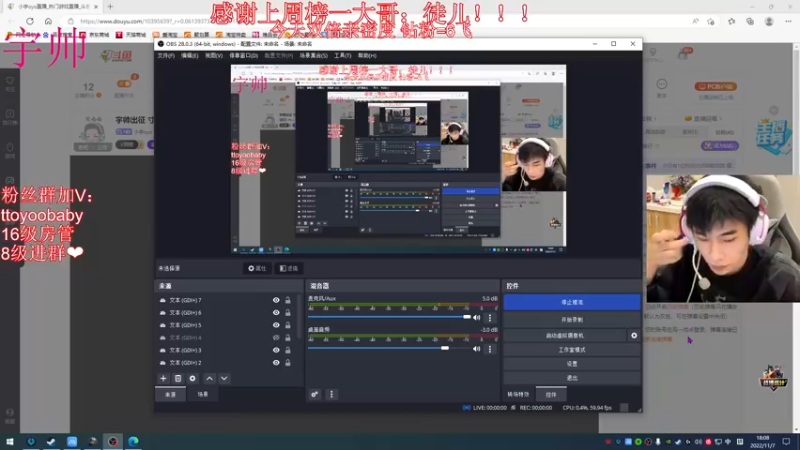This screenshot has height=450, width=800.
Task: Lock toggle for 文本 (GDI+) 7 source
Action: [288, 301]
